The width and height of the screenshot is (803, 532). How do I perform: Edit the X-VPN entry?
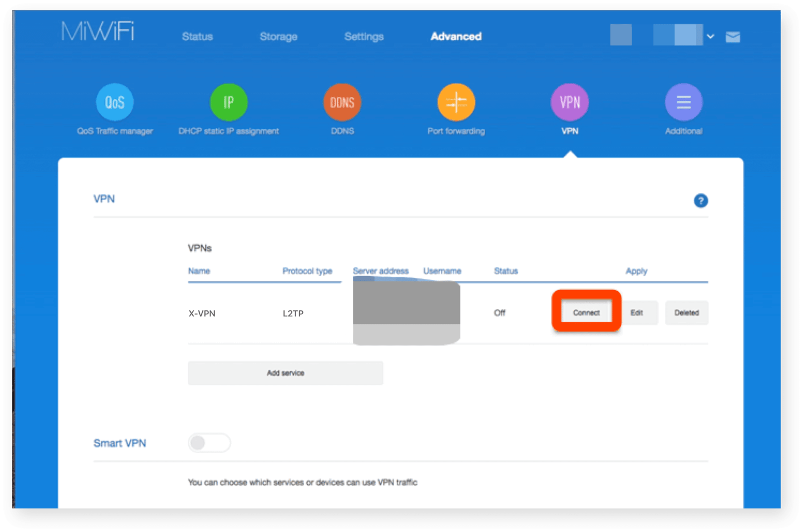[x=637, y=313]
